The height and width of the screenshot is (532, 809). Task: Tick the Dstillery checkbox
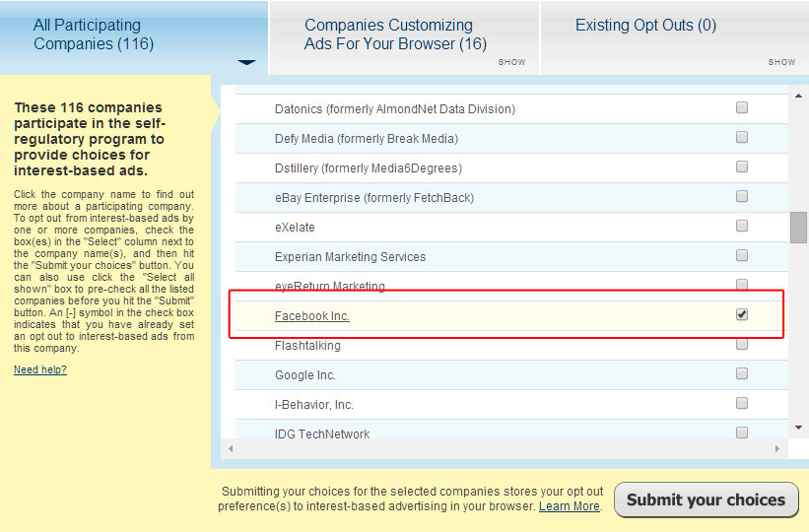click(x=741, y=166)
